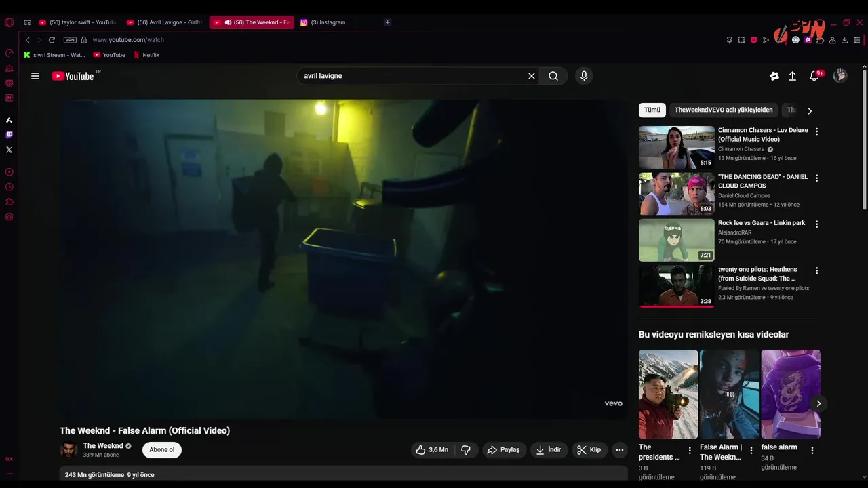
Task: Click the sidebar three-dots customize icon
Action: (x=9, y=474)
